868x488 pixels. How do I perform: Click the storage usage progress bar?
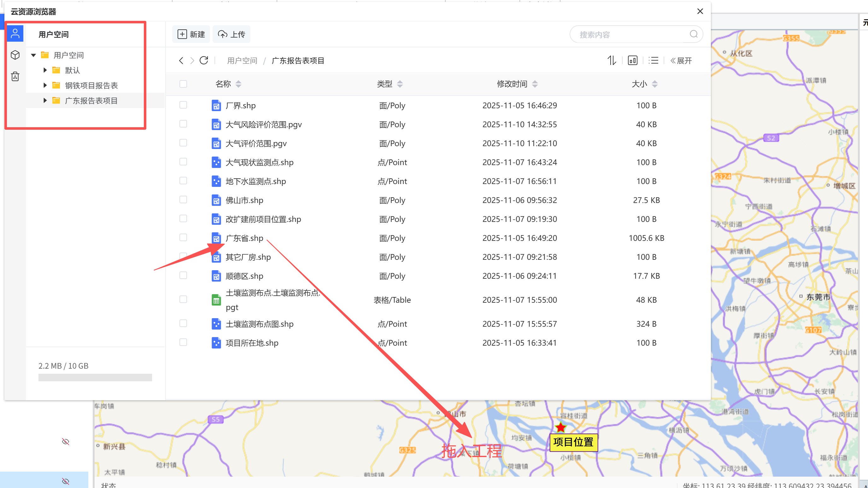point(95,378)
